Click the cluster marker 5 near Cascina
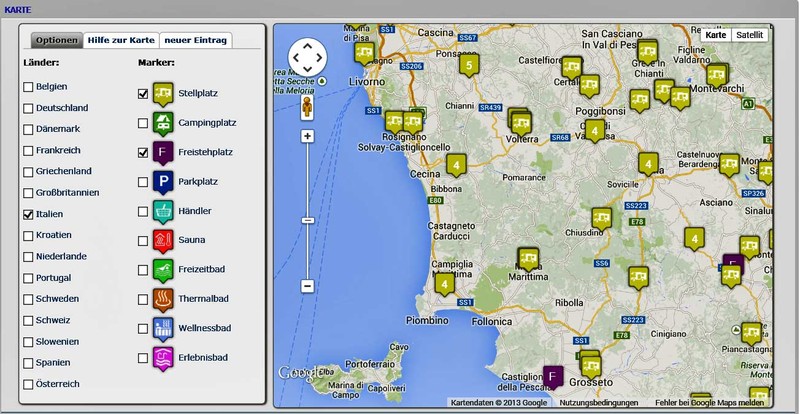The height and width of the screenshot is (414, 800). (467, 66)
